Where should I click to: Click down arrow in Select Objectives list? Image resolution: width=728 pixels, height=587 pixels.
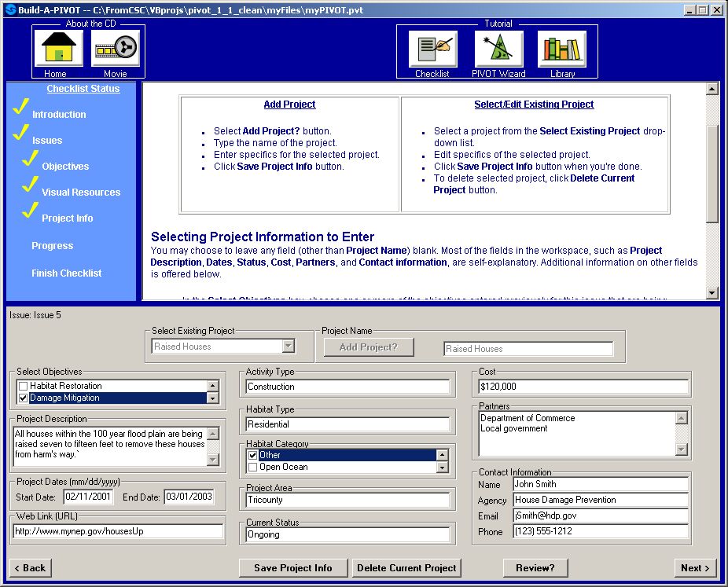[212, 398]
